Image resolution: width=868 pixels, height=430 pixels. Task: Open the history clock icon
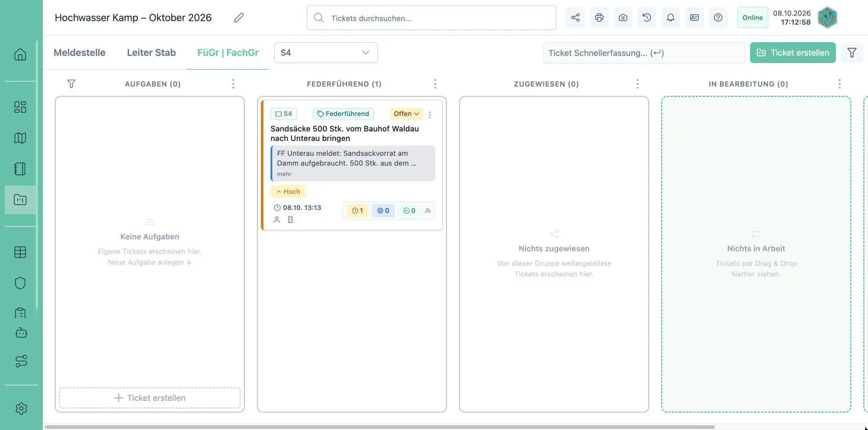point(647,18)
